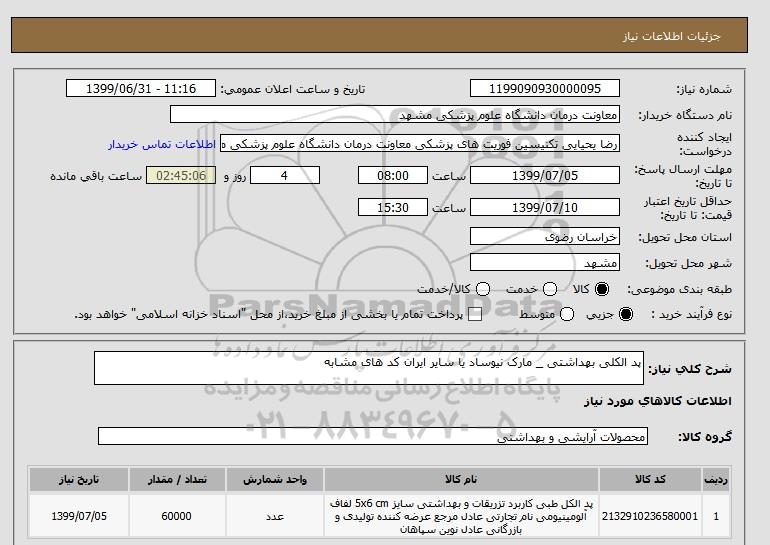The image size is (770, 545).
Task: Click the delivery province field خراسان رضوی
Action: pyautogui.click(x=545, y=237)
